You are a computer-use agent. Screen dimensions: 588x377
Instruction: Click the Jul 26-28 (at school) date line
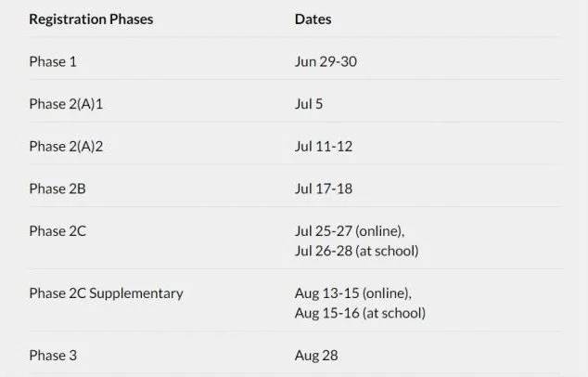click(356, 251)
